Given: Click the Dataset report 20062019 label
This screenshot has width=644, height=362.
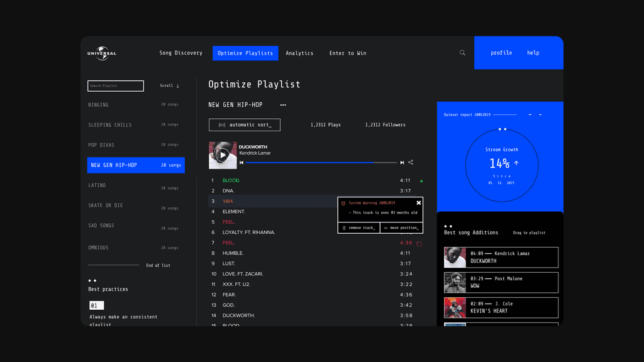Looking at the screenshot, I should pos(467,115).
